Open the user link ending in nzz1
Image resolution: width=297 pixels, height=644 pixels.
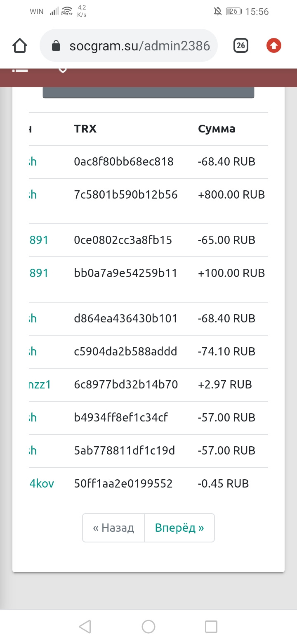click(40, 384)
